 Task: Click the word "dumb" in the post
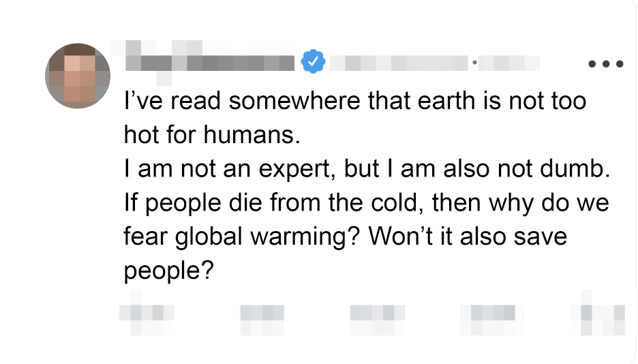pyautogui.click(x=578, y=168)
